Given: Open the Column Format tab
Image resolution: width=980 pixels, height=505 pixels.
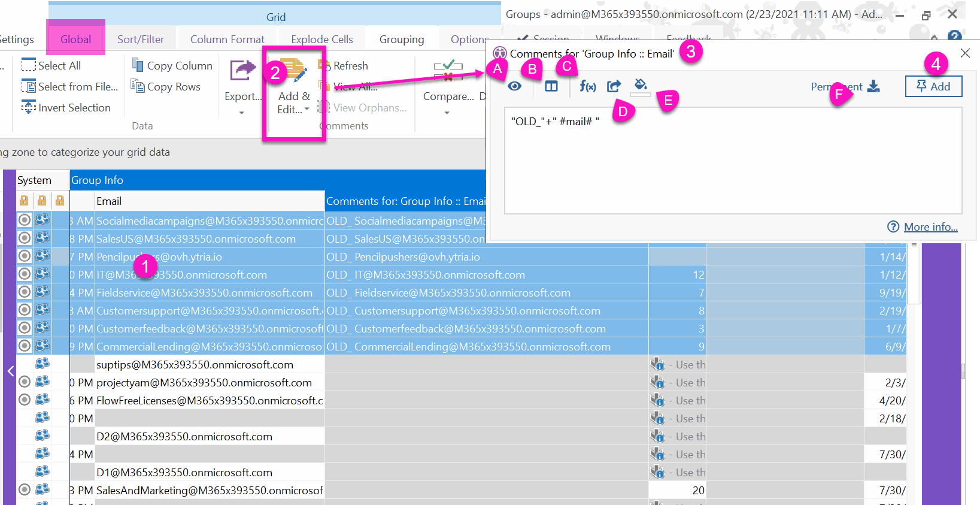Looking at the screenshot, I should coord(227,40).
